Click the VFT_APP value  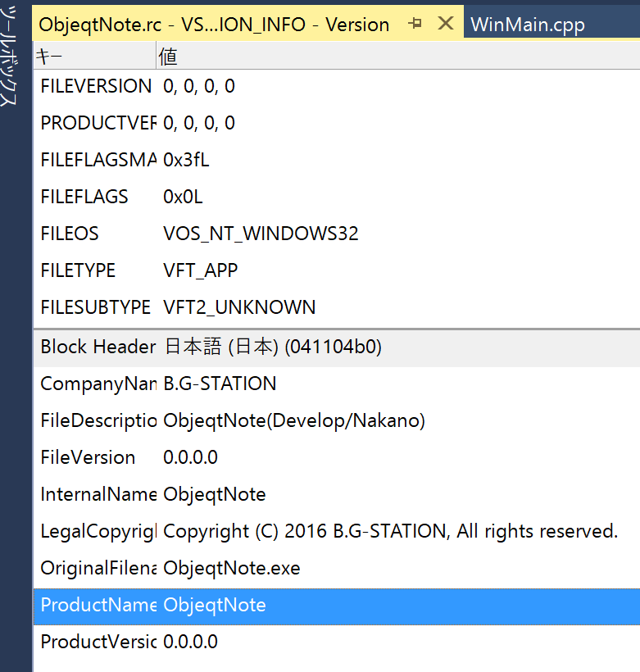coord(200,270)
